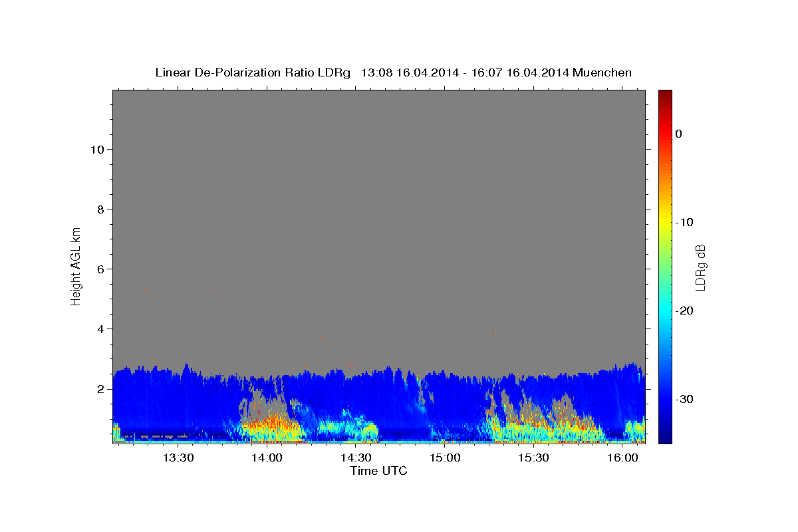
Task: Click the start timestamp '13:08 16.04.2014'
Action: [x=409, y=72]
